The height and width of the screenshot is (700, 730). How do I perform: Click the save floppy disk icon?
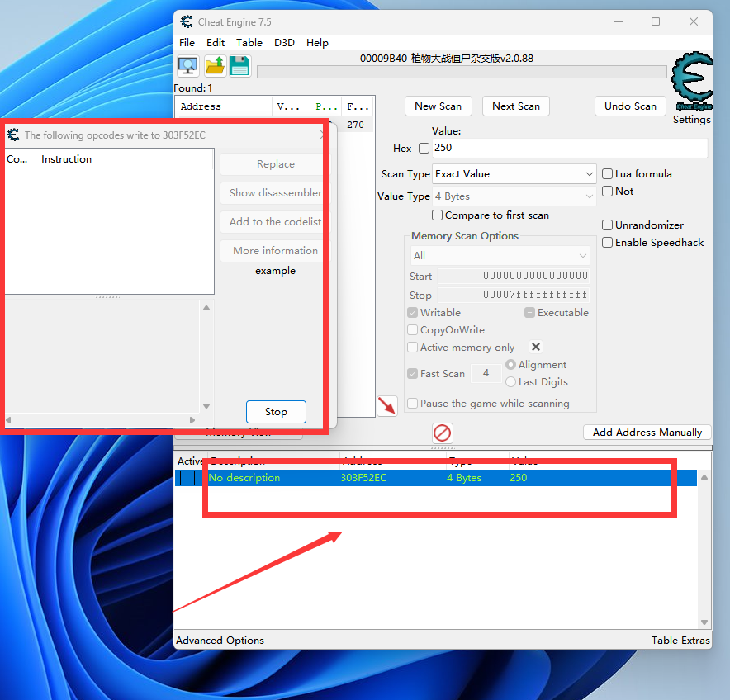coord(240,66)
